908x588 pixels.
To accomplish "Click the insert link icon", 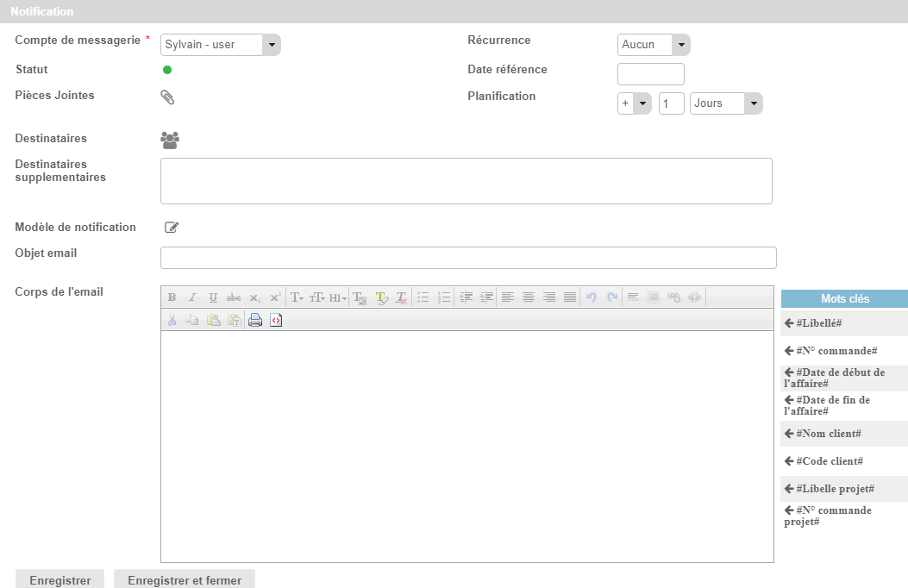I will pos(674,297).
